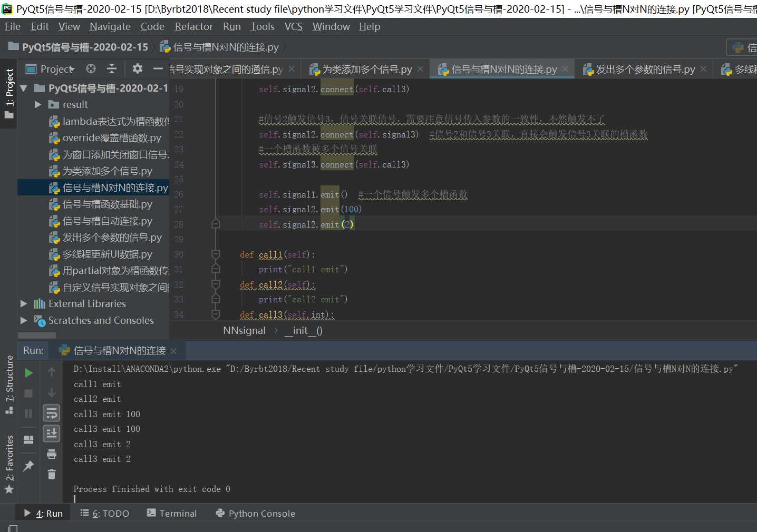Screen dimensions: 757x532
Task: Close the 信号与槽N对N的连接.py editor tab
Action: point(565,69)
